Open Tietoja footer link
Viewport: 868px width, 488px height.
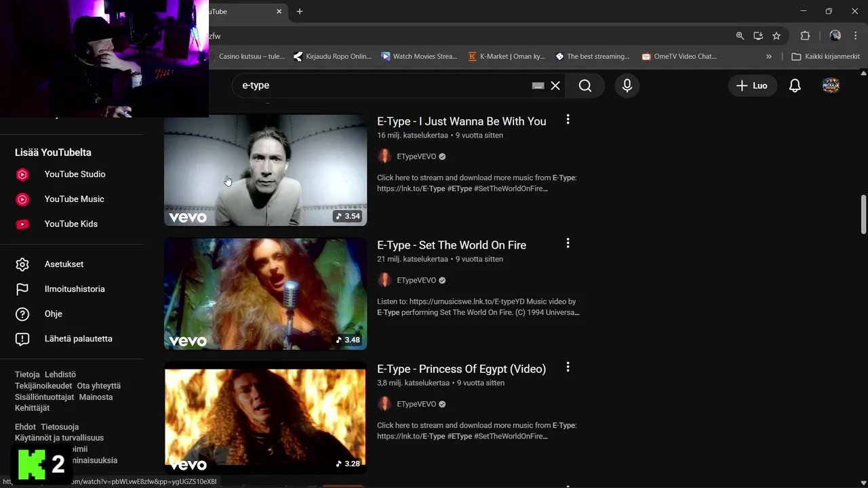click(27, 374)
